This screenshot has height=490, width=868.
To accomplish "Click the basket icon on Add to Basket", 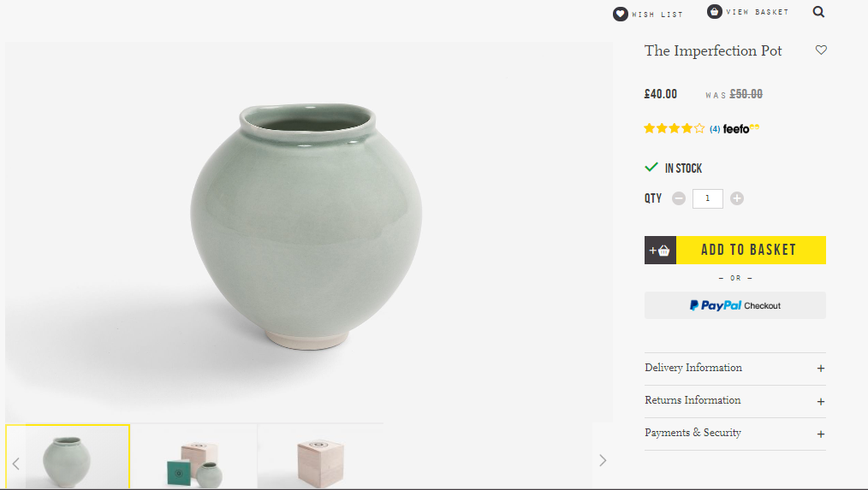I will tap(660, 251).
